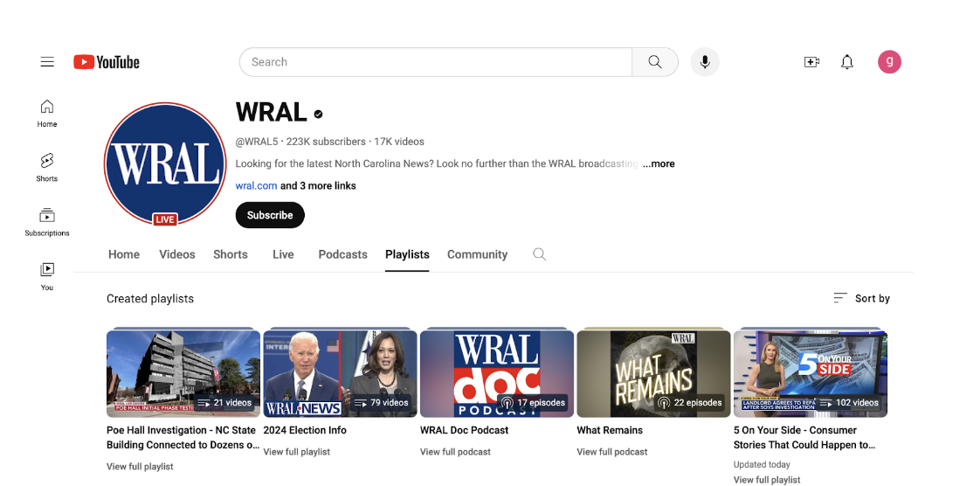Switch to Live tab
This screenshot has width=980, height=486.
tap(283, 254)
